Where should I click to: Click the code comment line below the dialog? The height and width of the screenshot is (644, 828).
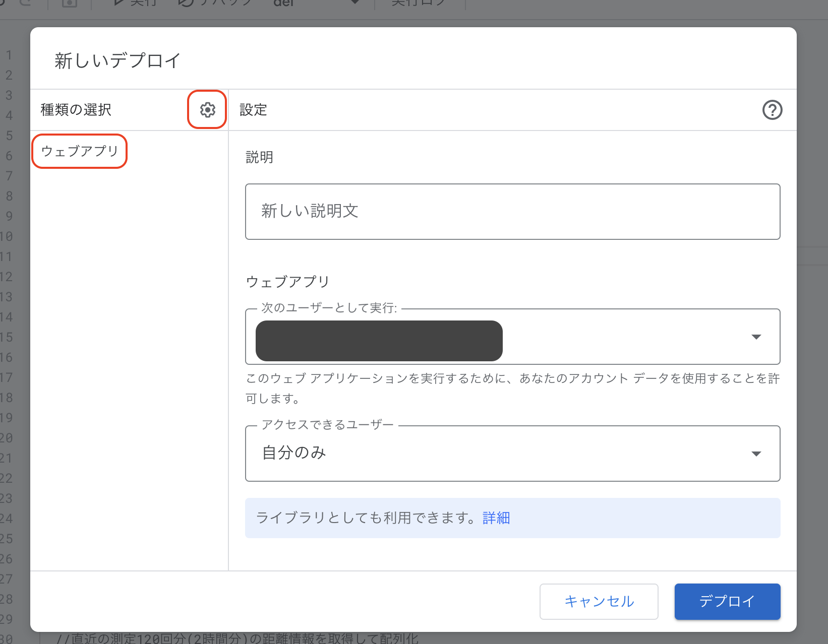click(237, 638)
